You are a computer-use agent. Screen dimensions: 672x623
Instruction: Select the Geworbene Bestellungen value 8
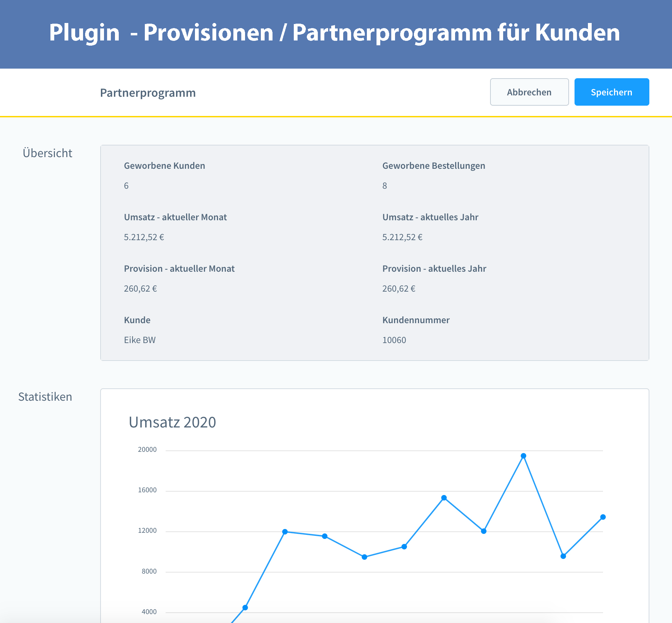[x=385, y=186]
